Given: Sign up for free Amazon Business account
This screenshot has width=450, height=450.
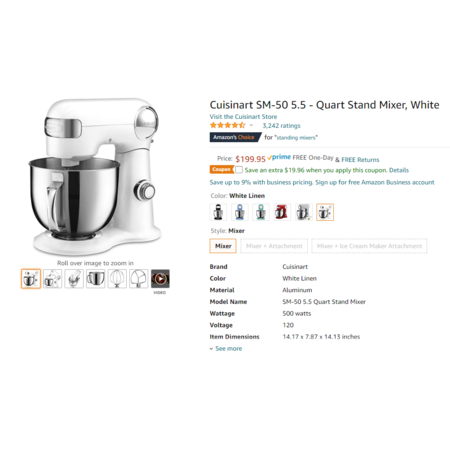Looking at the screenshot, I should coord(375,182).
